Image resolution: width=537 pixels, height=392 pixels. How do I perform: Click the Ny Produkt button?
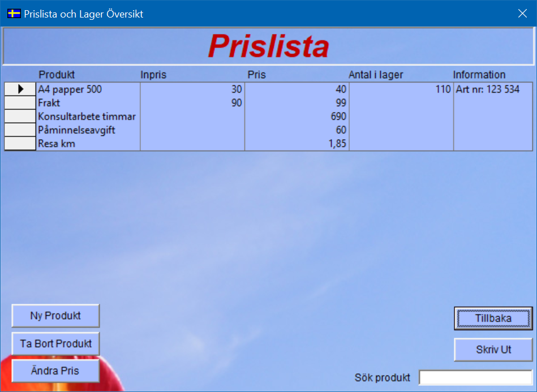55,316
